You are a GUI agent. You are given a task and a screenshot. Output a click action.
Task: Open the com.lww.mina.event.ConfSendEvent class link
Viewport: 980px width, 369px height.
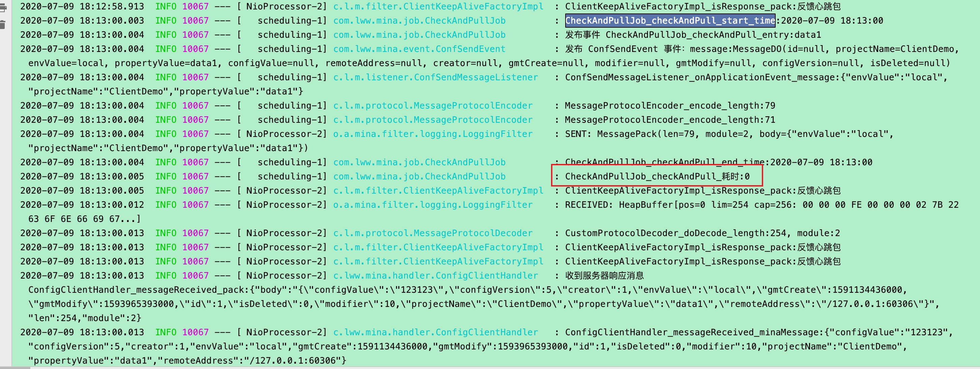pyautogui.click(x=419, y=49)
